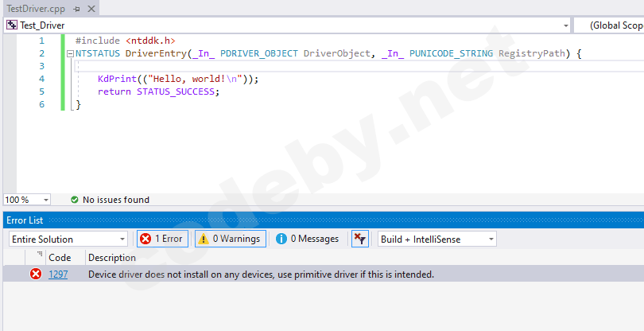Toggle the 1 Error filter
Viewport: 644px width, 331px height.
(x=162, y=239)
